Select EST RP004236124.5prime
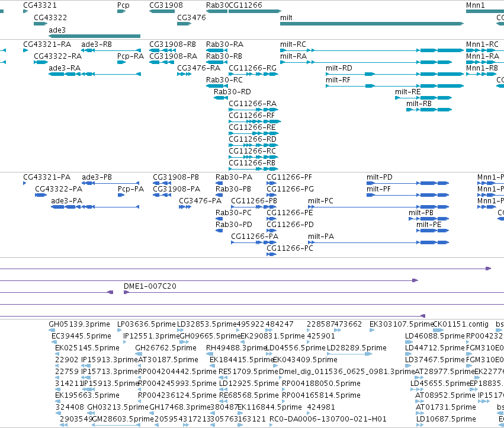This screenshot has width=504, height=428. [x=140, y=401]
